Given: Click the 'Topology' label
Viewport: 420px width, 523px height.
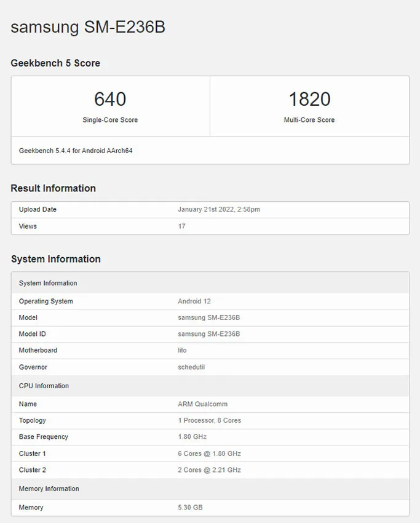Looking at the screenshot, I should (x=33, y=420).
